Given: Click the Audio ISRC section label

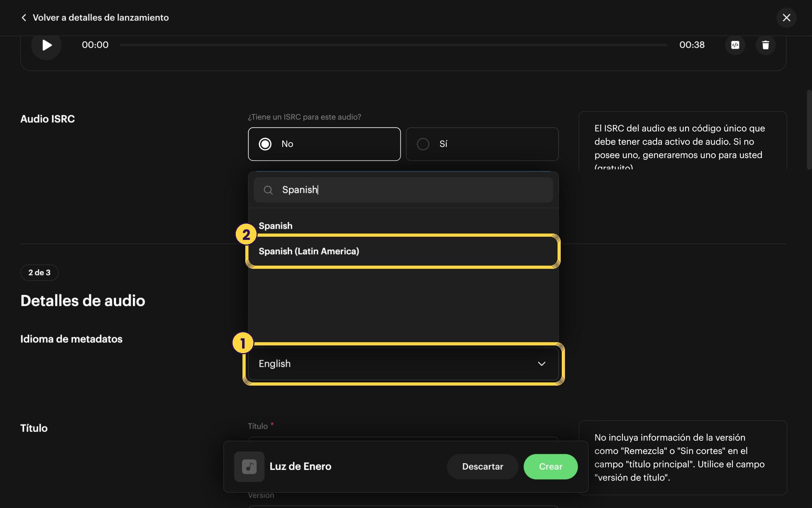Looking at the screenshot, I should pyautogui.click(x=48, y=119).
